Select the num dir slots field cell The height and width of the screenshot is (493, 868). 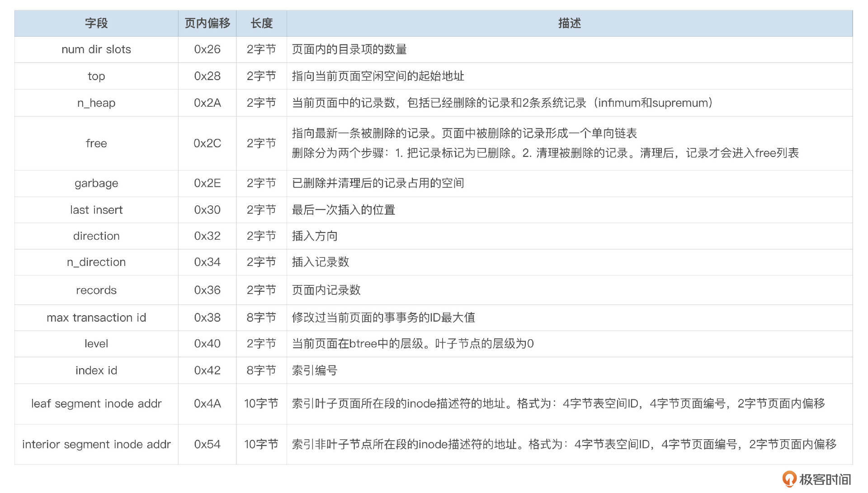pyautogui.click(x=96, y=49)
